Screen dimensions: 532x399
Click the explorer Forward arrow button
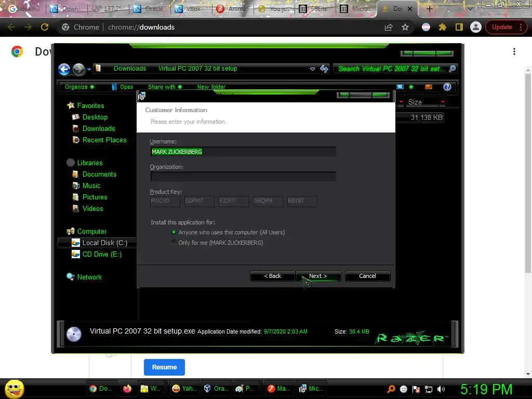pos(79,69)
